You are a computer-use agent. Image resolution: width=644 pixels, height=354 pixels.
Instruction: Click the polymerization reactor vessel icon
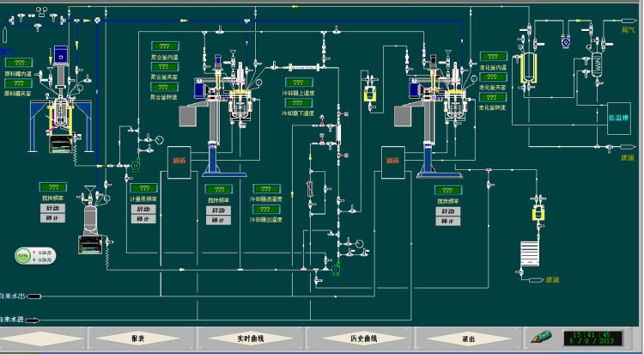(238, 103)
